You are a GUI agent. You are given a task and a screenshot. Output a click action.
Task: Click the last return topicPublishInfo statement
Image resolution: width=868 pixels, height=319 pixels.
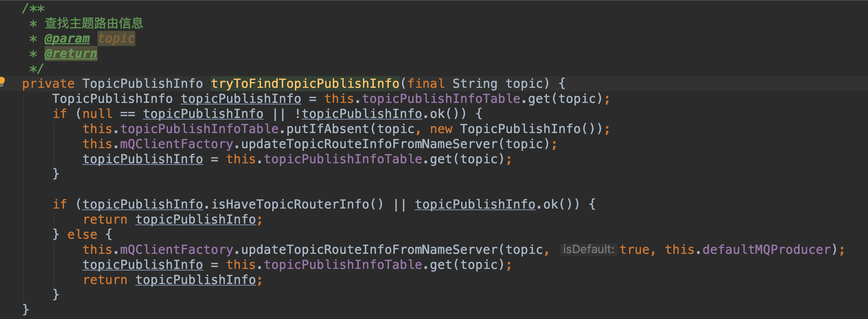click(x=173, y=280)
